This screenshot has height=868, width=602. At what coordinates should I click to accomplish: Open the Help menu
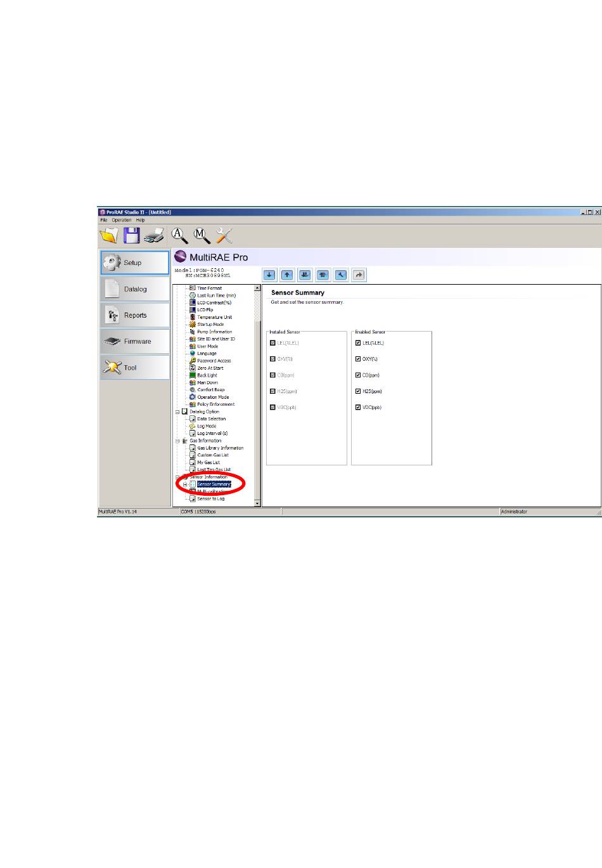pyautogui.click(x=140, y=220)
